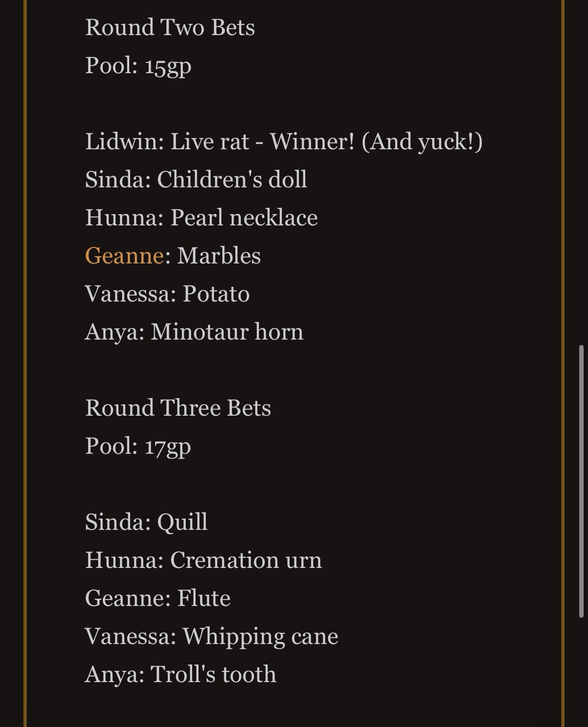Click Anya's Minotaur horn bet
Screen dimensions: 588x727
[x=194, y=332]
